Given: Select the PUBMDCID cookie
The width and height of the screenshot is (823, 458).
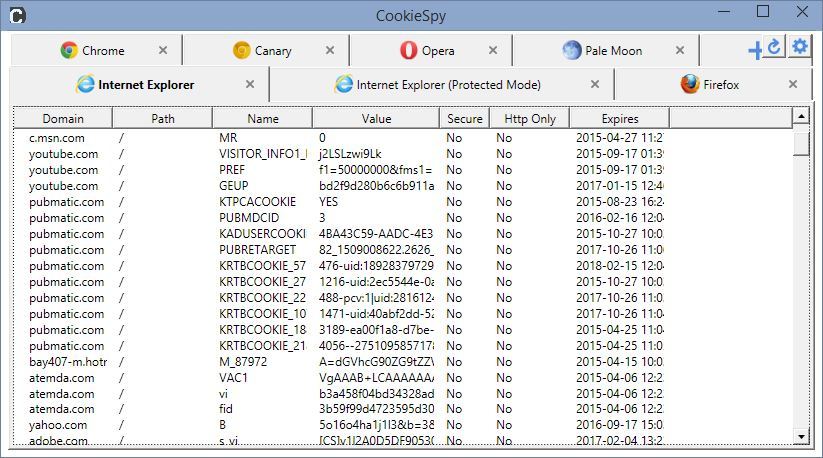Looking at the screenshot, I should [249, 218].
